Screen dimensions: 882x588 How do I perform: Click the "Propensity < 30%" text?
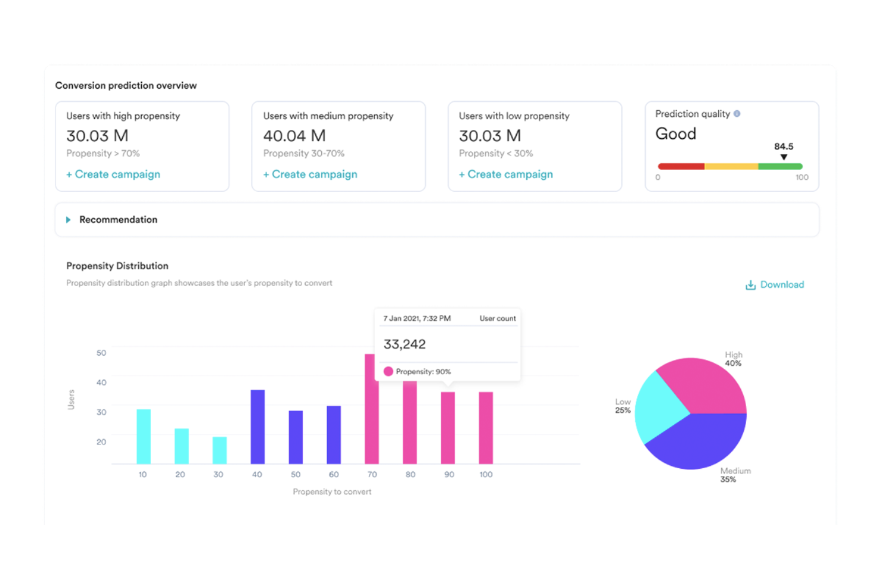(496, 154)
